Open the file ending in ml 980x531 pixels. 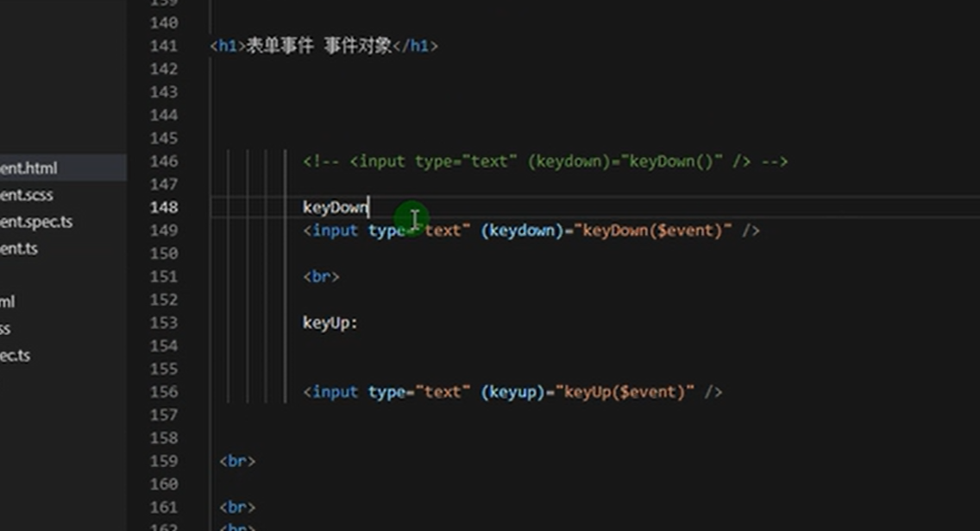tap(9, 301)
